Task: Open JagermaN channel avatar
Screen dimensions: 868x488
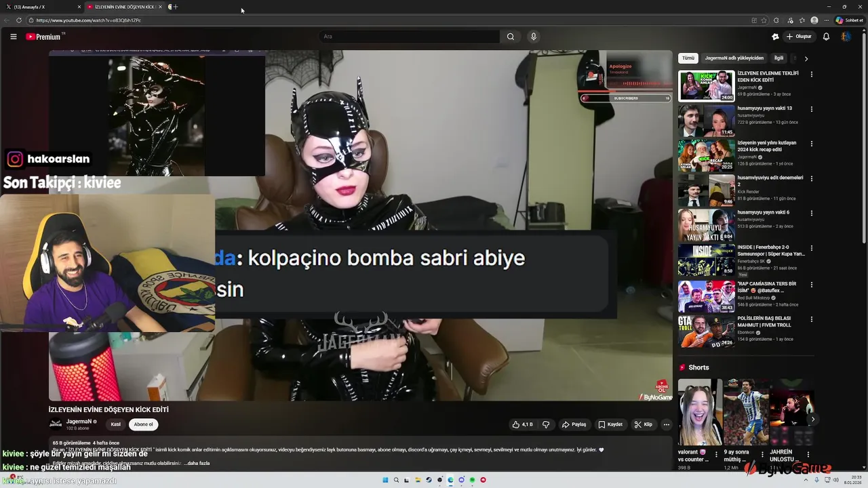Action: [56, 424]
